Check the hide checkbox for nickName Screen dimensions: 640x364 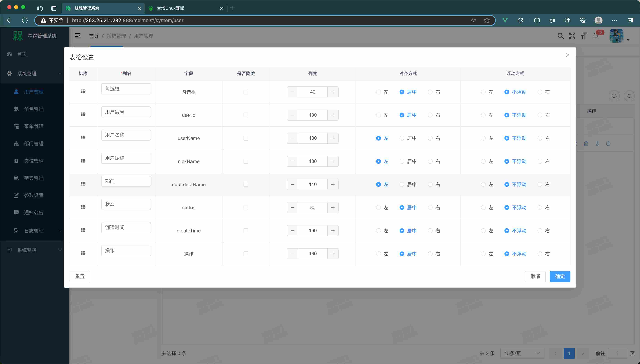[x=246, y=161]
